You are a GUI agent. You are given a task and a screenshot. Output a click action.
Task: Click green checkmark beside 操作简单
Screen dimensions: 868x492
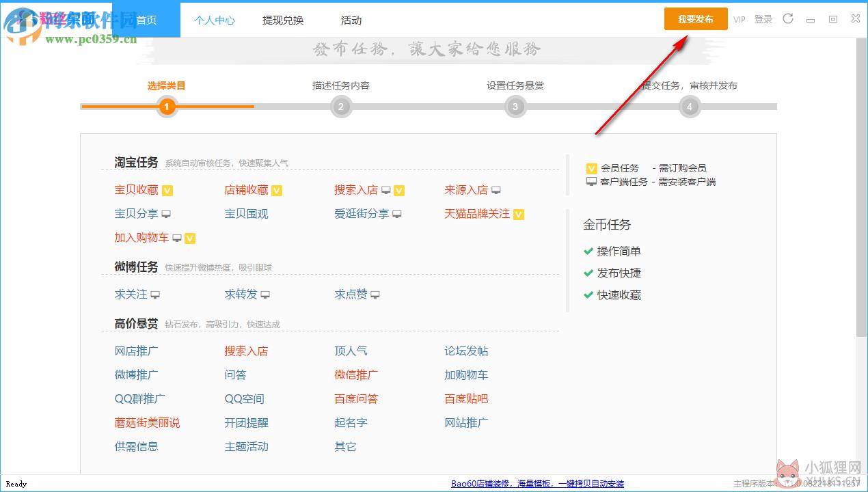588,251
